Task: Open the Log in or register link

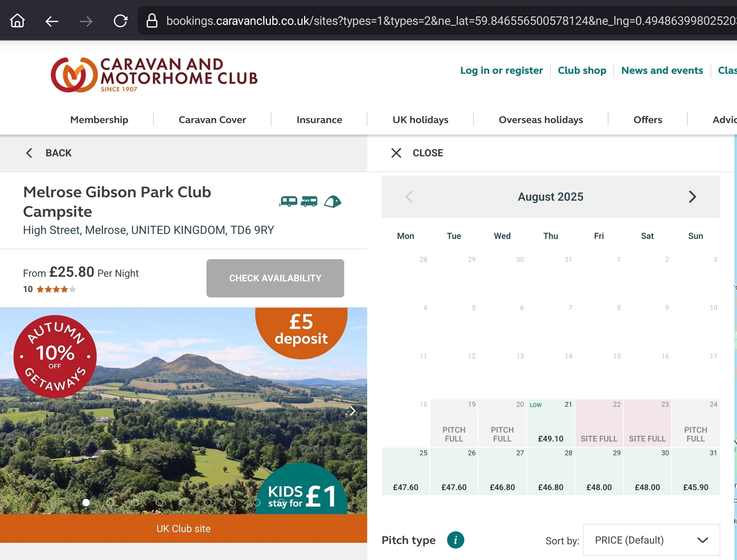Action: (501, 70)
